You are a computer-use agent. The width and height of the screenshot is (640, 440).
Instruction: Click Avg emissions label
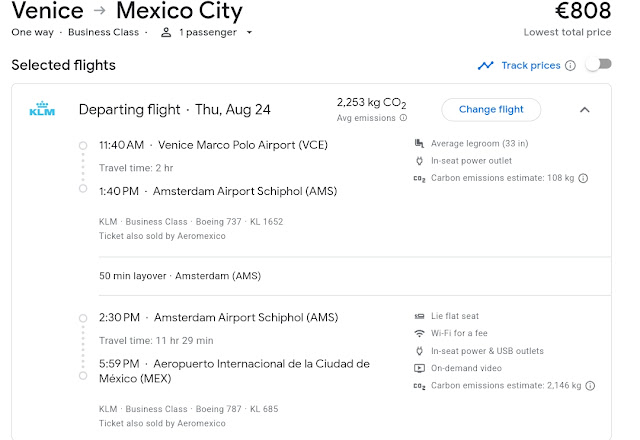pos(366,118)
